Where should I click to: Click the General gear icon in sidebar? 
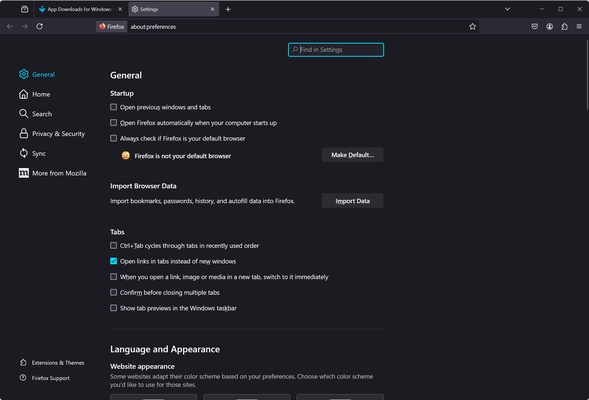[24, 74]
